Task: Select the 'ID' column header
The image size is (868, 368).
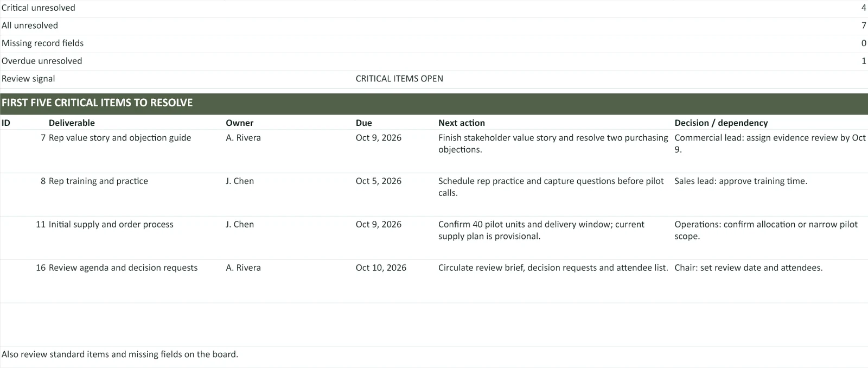Action: pos(6,123)
